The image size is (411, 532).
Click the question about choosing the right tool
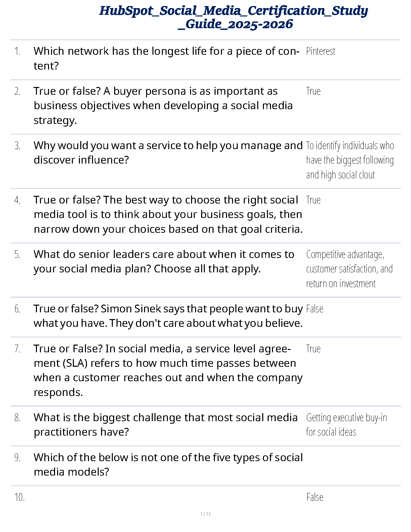coord(168,214)
